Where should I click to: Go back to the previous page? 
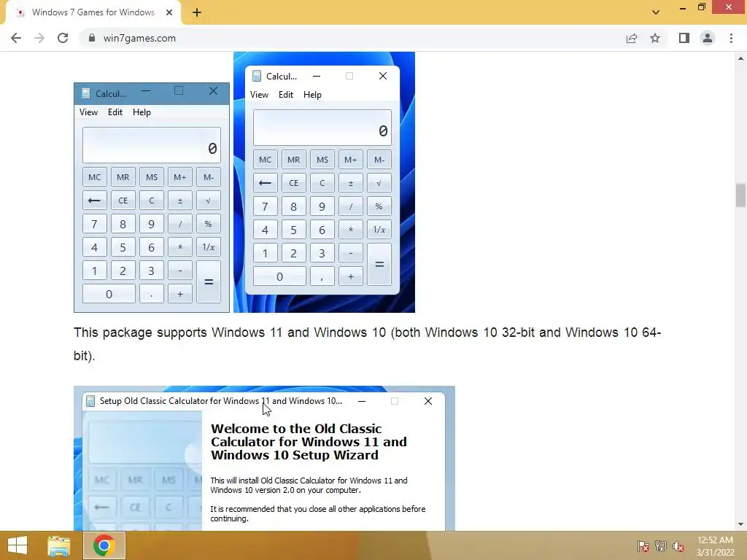coord(16,38)
